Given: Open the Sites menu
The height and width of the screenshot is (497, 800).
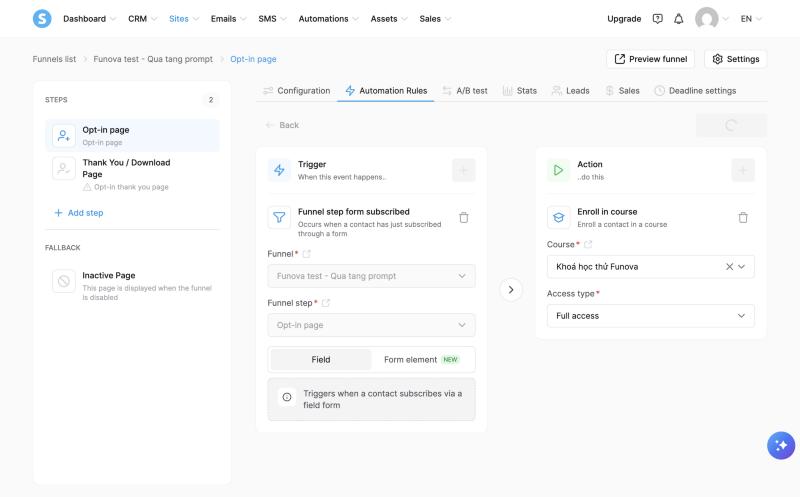Looking at the screenshot, I should click(x=183, y=19).
